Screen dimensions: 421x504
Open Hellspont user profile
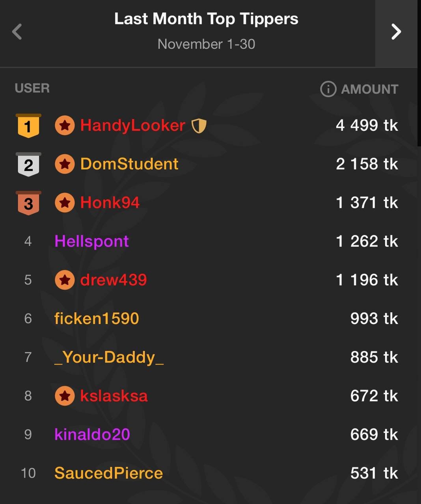pyautogui.click(x=91, y=241)
